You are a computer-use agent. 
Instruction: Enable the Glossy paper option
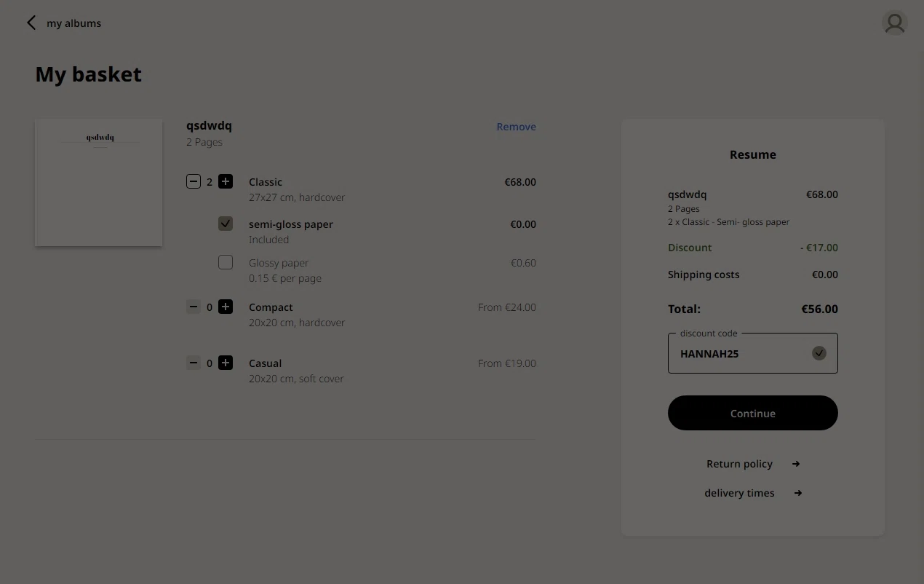[226, 262]
